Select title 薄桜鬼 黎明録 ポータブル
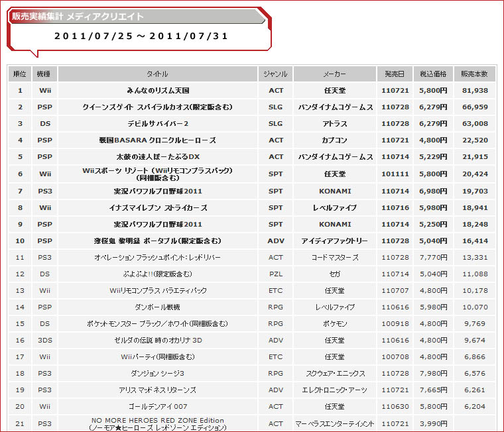504x432 pixels. [x=158, y=241]
